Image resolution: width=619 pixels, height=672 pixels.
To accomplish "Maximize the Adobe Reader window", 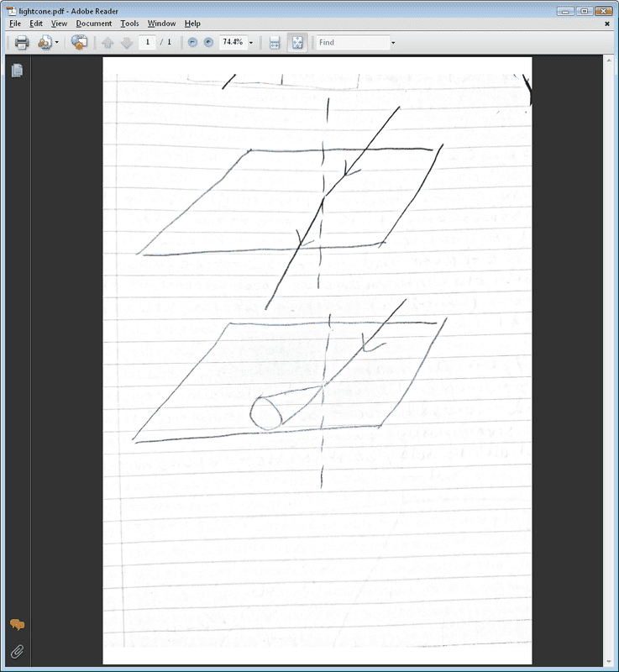I will pyautogui.click(x=585, y=11).
